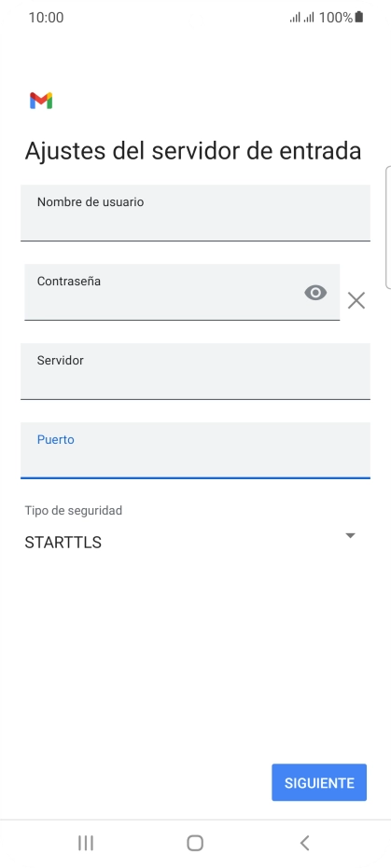Viewport: 391px width, 868px height.
Task: Expand the security type dropdown arrow
Action: (x=350, y=535)
